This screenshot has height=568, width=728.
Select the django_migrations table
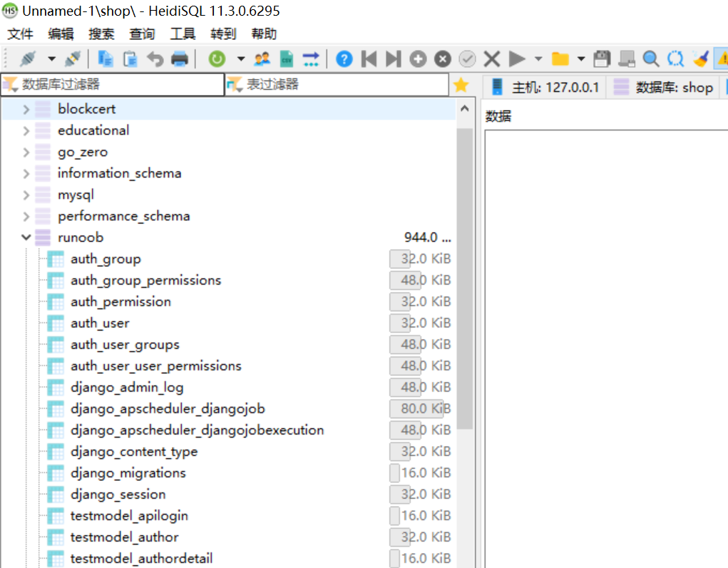click(x=128, y=472)
